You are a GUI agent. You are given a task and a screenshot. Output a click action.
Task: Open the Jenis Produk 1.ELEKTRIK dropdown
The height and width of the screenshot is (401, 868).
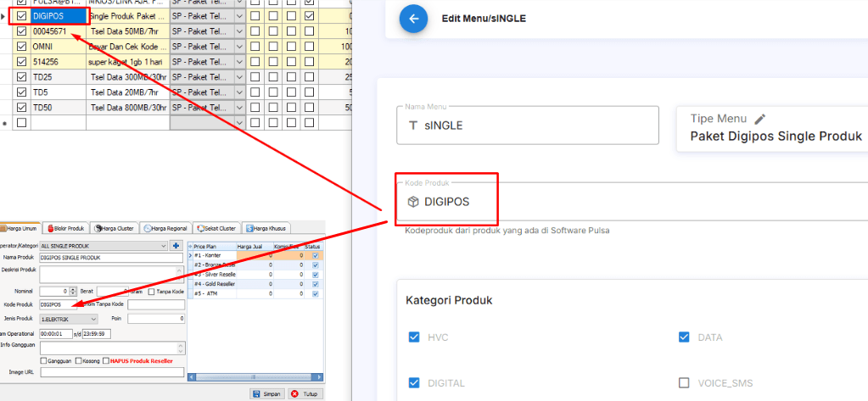pos(93,319)
